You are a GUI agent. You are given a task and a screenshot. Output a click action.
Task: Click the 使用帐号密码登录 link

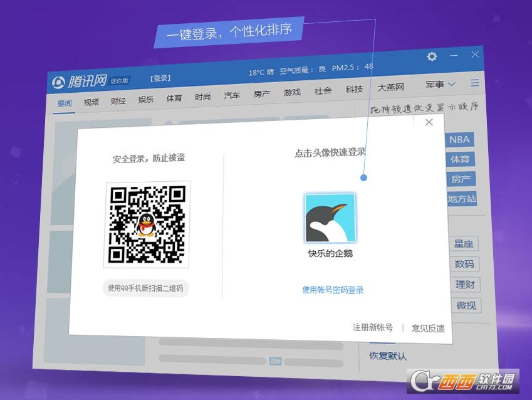(x=333, y=290)
